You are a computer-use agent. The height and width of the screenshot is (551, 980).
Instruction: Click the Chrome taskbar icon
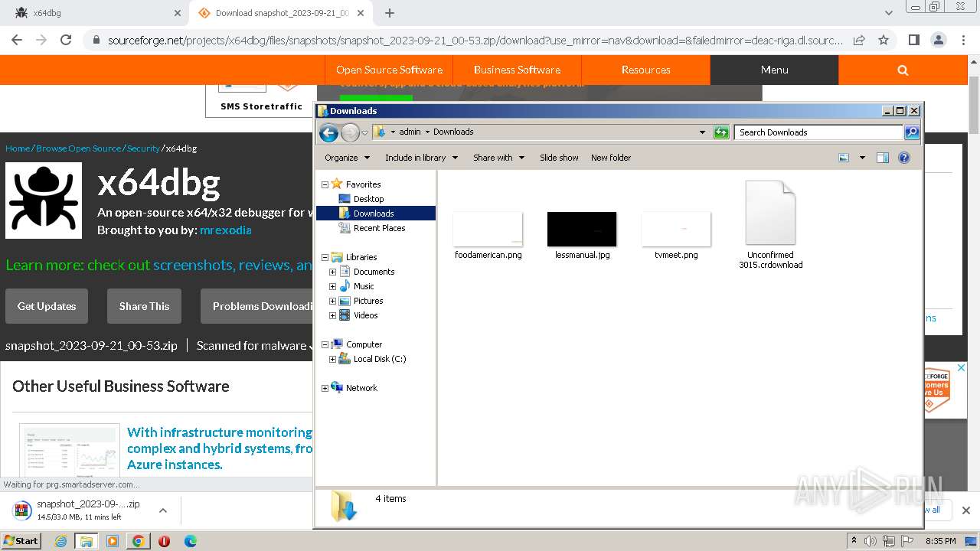[138, 541]
